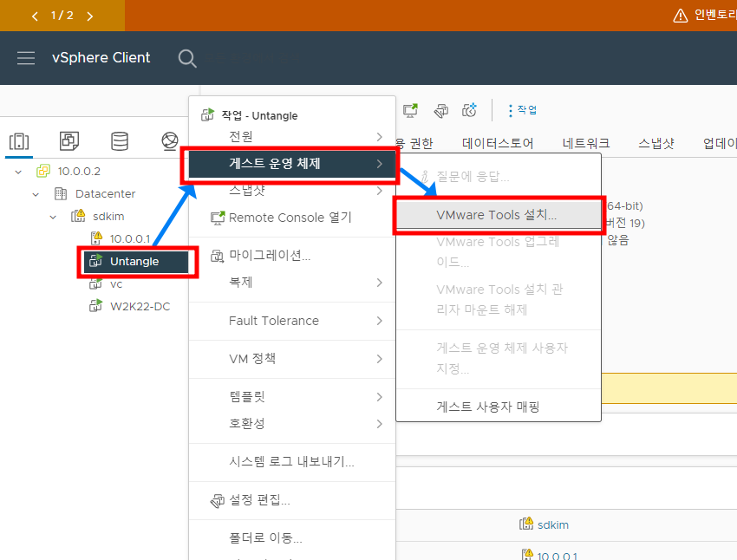Viewport: 737px width, 560px height.
Task: Click the Remote Console icon in menu
Action: click(x=217, y=218)
